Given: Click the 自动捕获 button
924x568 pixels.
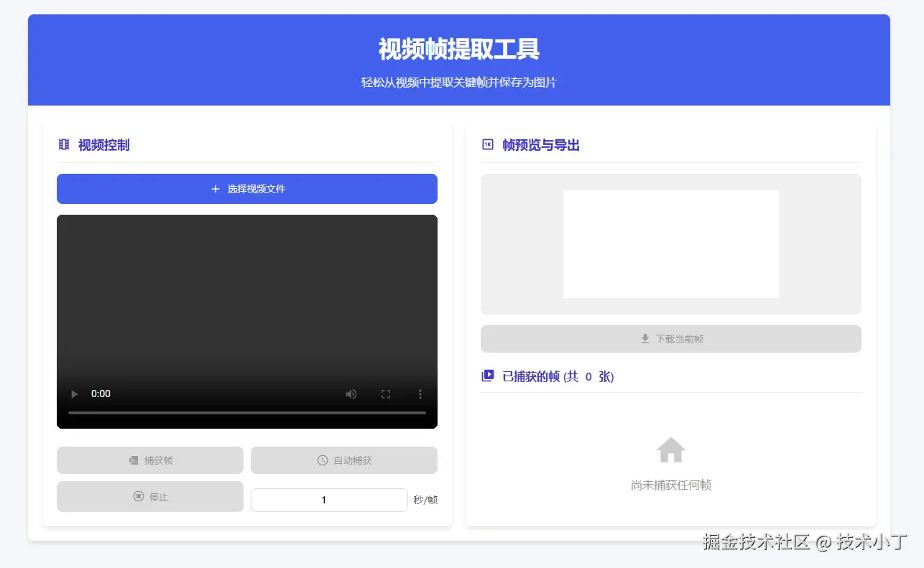Looking at the screenshot, I should [x=344, y=460].
